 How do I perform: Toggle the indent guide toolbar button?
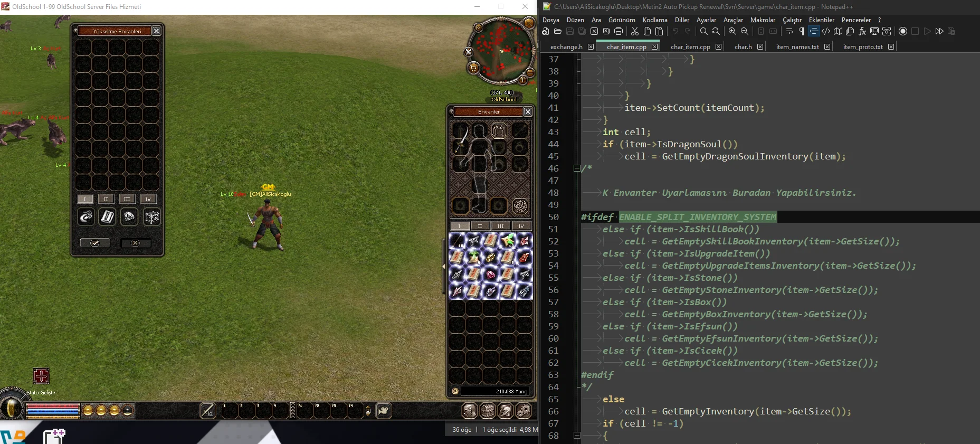[814, 32]
